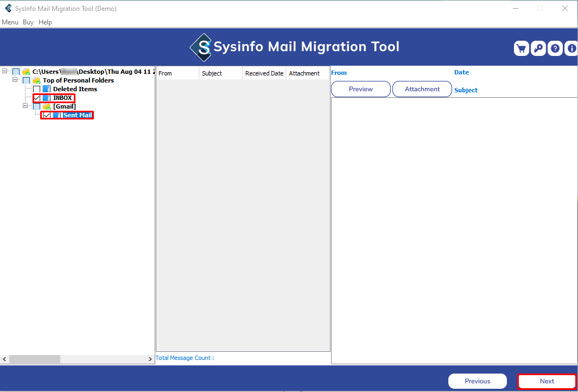Sort by the Received Date column header
Image resolution: width=578 pixels, height=392 pixels.
pyautogui.click(x=264, y=73)
